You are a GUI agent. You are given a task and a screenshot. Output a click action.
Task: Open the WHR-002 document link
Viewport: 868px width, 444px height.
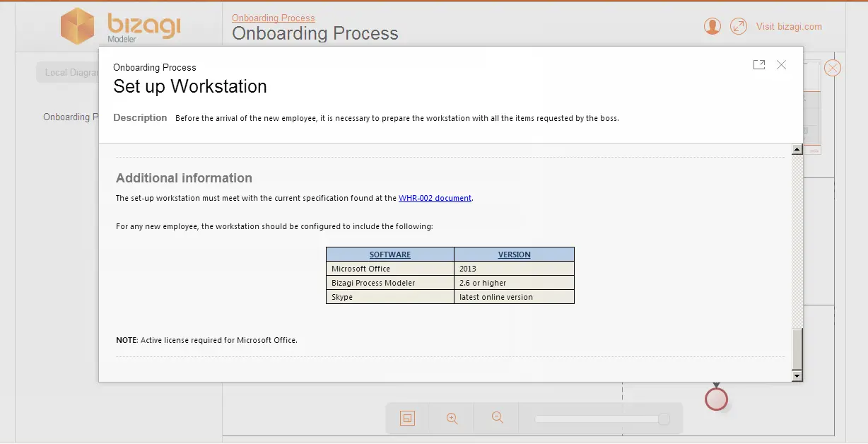[x=435, y=199]
